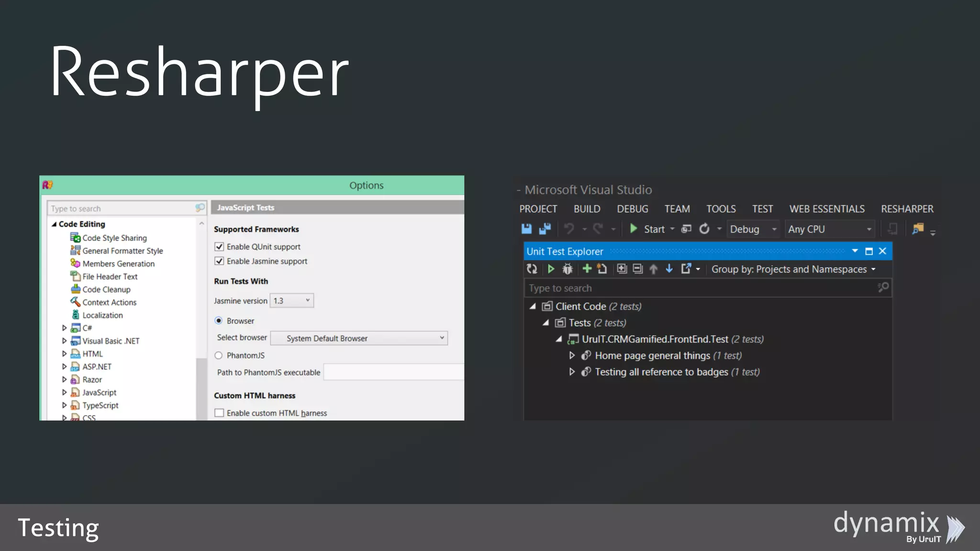Select the PhantomJS radio button
Screen dimensions: 980x551
click(x=219, y=355)
